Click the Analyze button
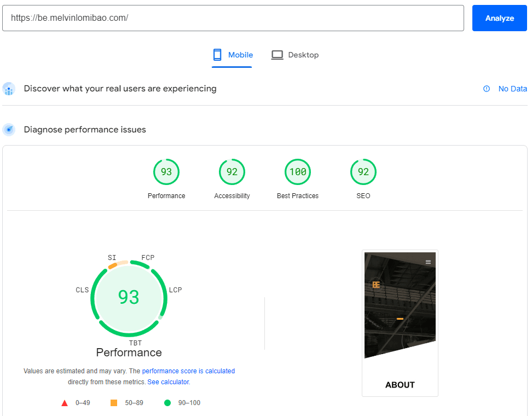The width and height of the screenshot is (532, 416). 499,18
